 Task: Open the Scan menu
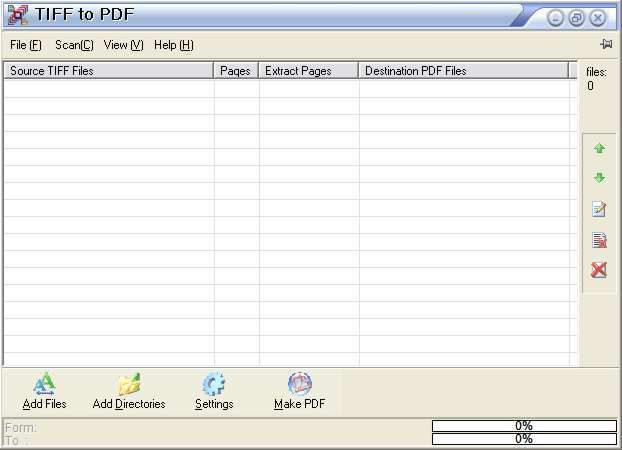click(74, 45)
